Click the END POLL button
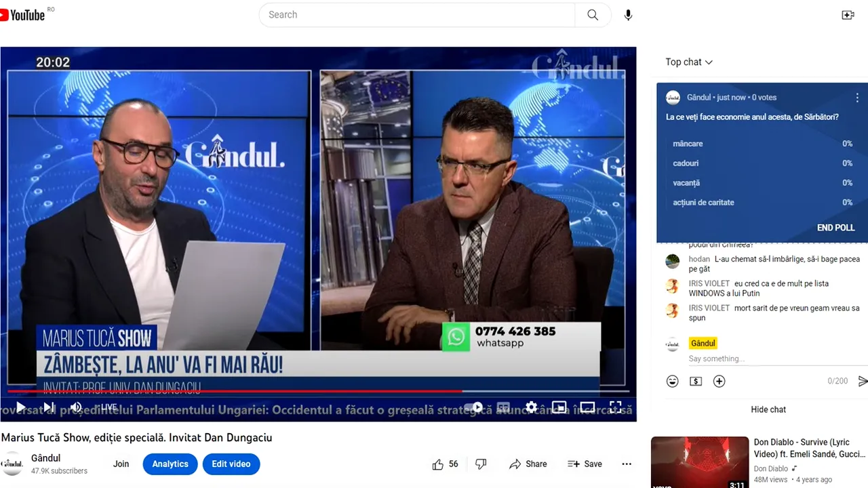 tap(835, 228)
